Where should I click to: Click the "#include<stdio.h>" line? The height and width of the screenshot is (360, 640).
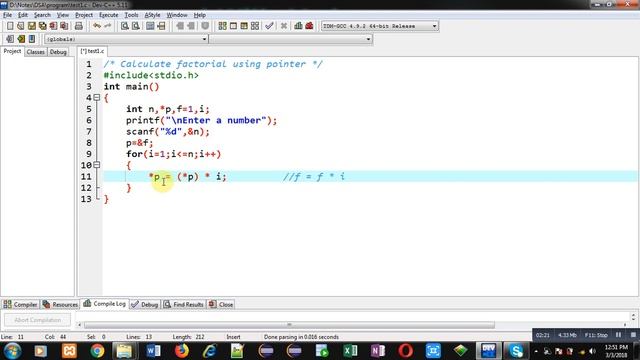tap(151, 76)
